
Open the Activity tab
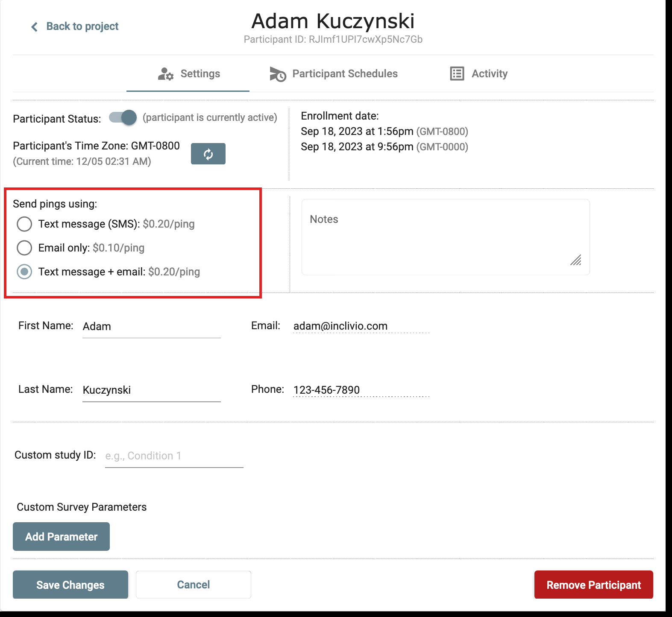tap(489, 74)
